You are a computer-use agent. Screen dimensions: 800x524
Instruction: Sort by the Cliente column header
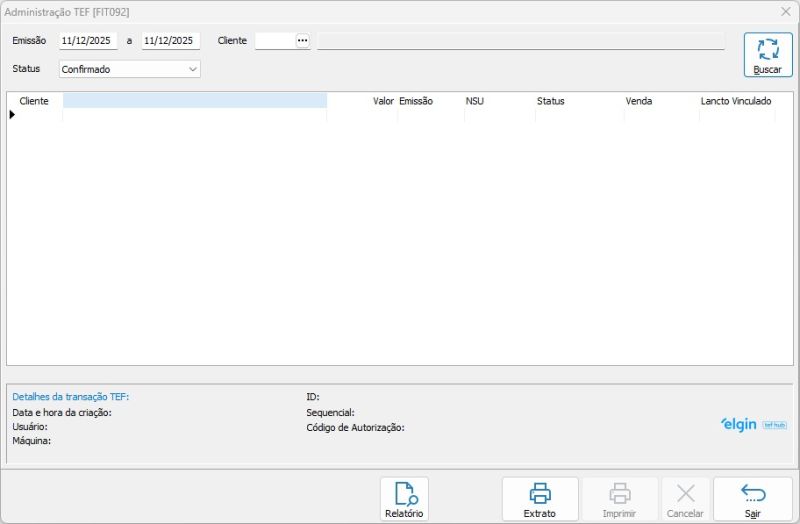(34, 101)
